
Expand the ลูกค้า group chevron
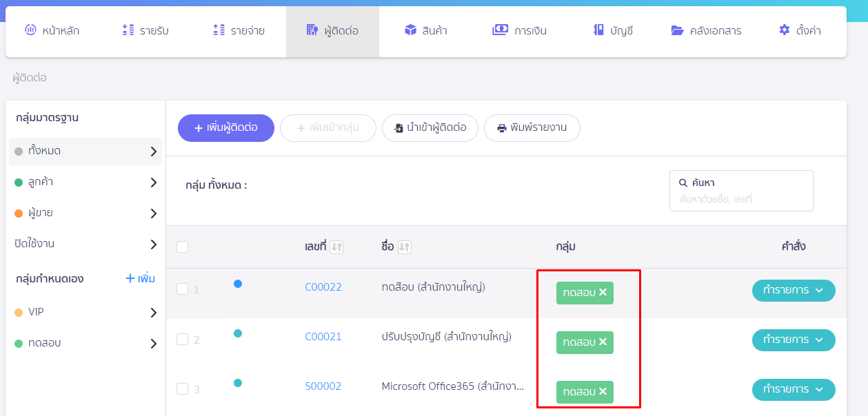click(x=153, y=183)
